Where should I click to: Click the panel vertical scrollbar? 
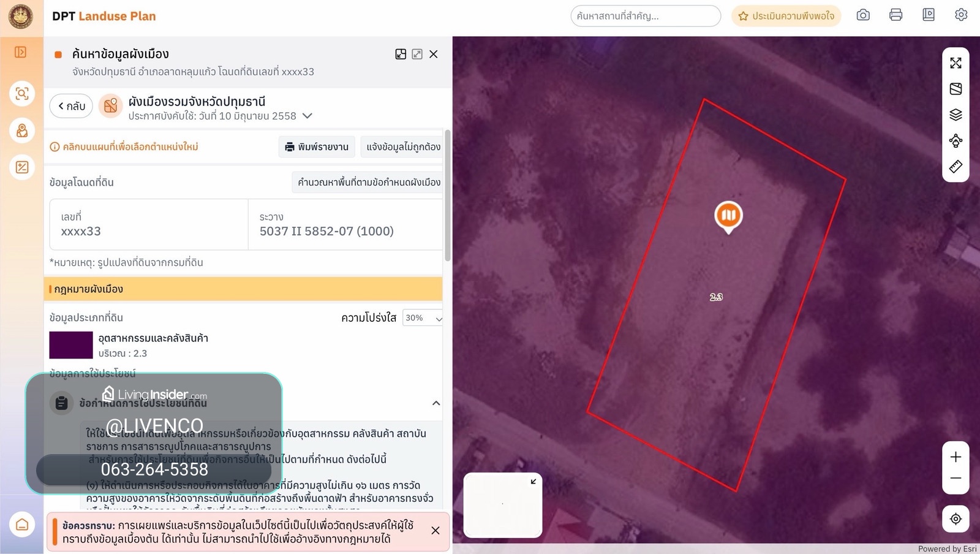(x=448, y=196)
